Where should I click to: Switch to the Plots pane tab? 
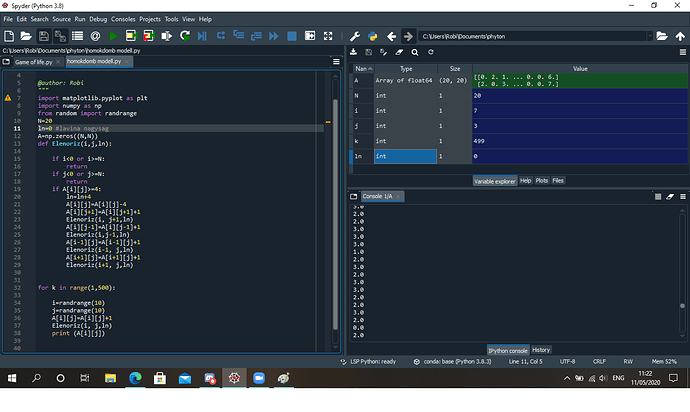click(x=541, y=180)
